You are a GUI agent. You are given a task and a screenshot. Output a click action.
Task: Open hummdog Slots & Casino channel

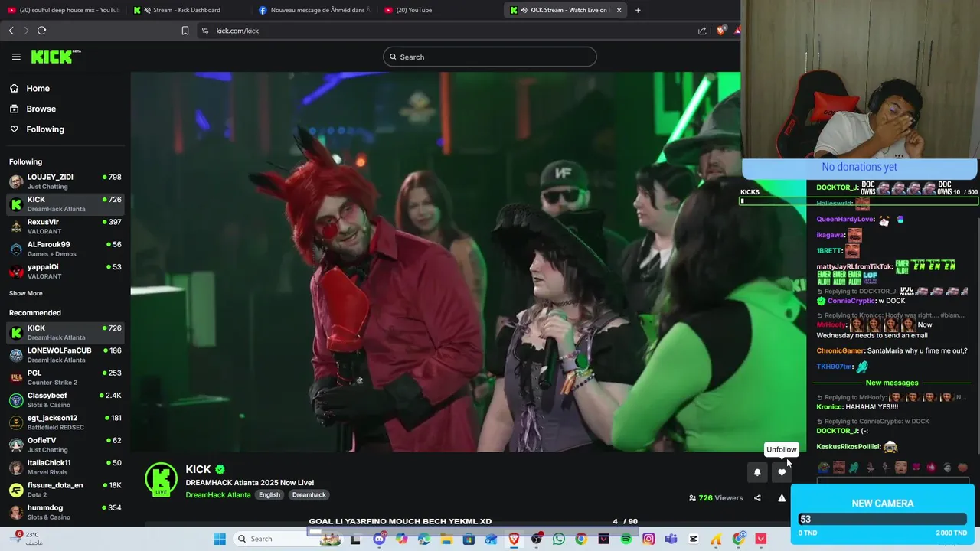tap(65, 512)
